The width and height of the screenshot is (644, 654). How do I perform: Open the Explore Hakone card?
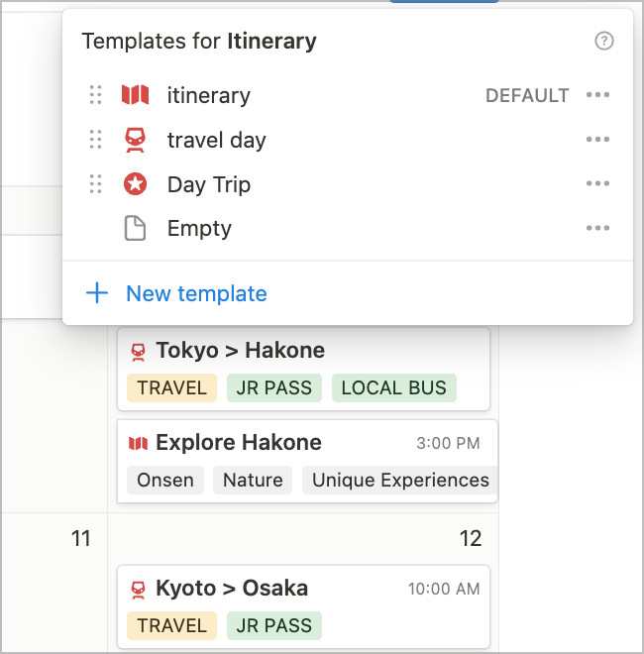click(x=307, y=462)
